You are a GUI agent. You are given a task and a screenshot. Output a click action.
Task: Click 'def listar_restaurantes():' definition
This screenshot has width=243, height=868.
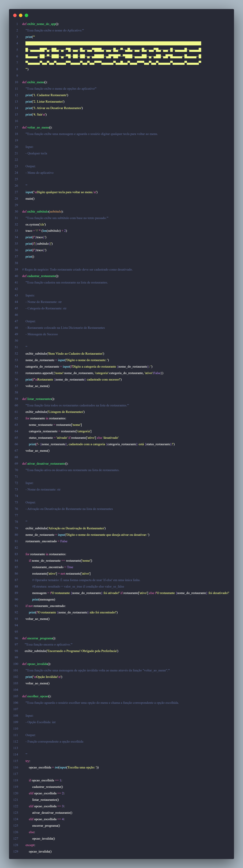pos(38,399)
